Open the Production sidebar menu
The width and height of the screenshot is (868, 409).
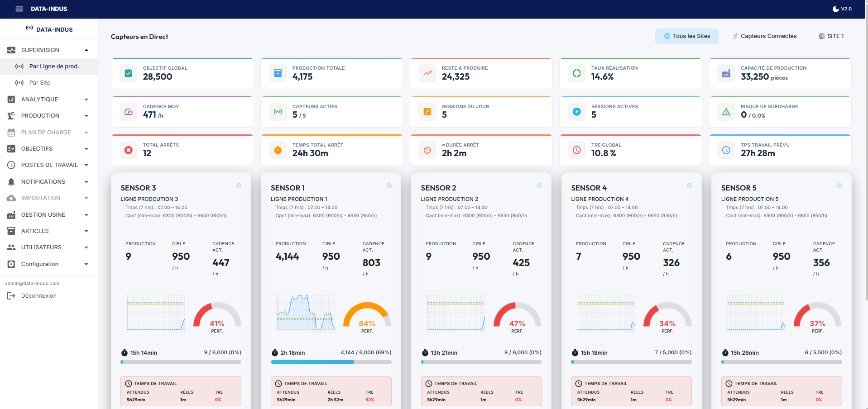pos(49,116)
